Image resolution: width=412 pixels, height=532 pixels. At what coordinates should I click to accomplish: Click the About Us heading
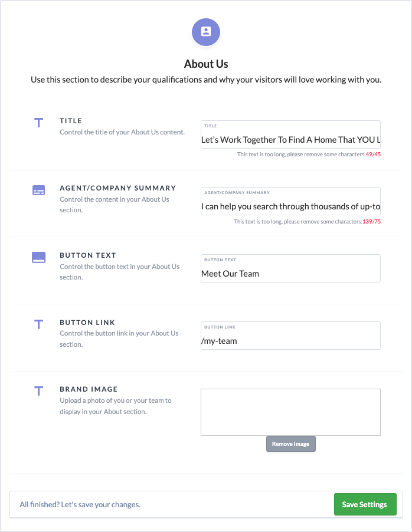[x=206, y=64]
